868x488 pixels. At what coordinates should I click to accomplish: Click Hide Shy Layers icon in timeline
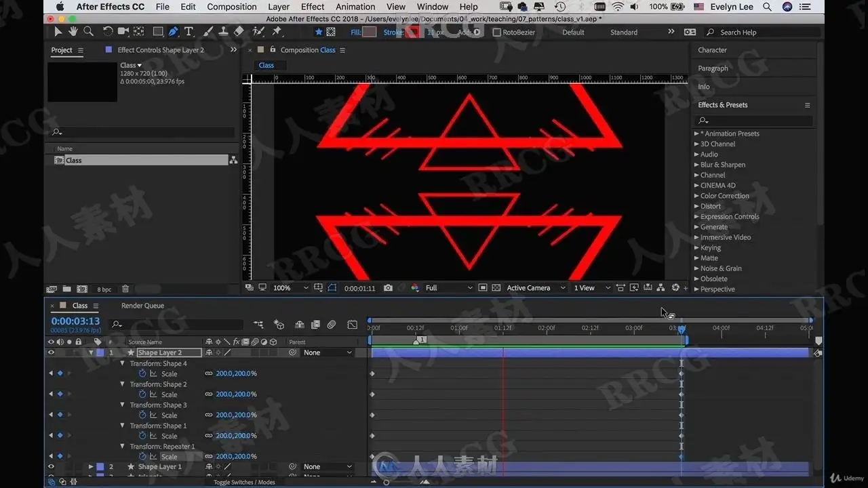click(298, 325)
